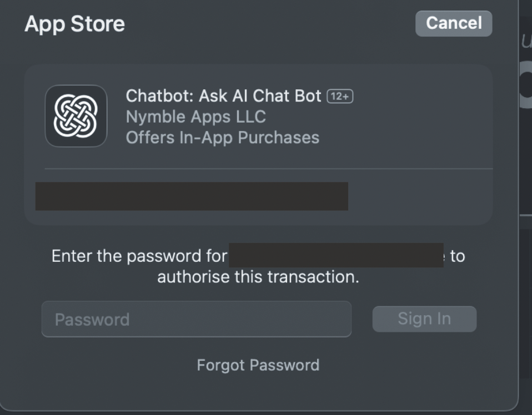Click the "authorise this transaction." line
Screen dimensions: 532x415
pos(258,276)
